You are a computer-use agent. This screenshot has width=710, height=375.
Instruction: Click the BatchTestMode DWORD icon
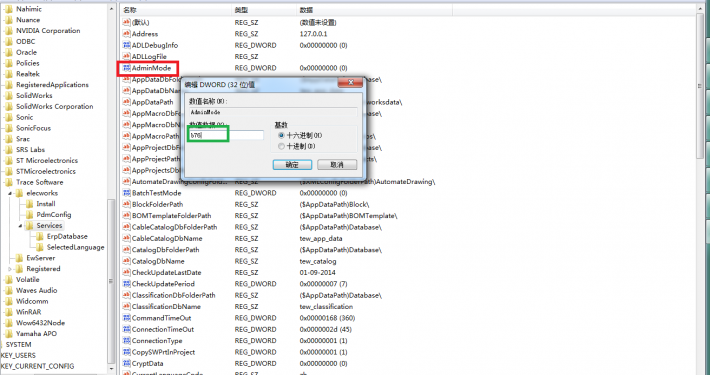(x=127, y=193)
